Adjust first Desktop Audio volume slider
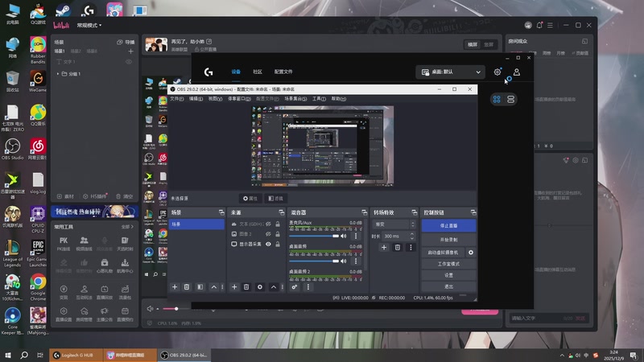 tap(314, 261)
